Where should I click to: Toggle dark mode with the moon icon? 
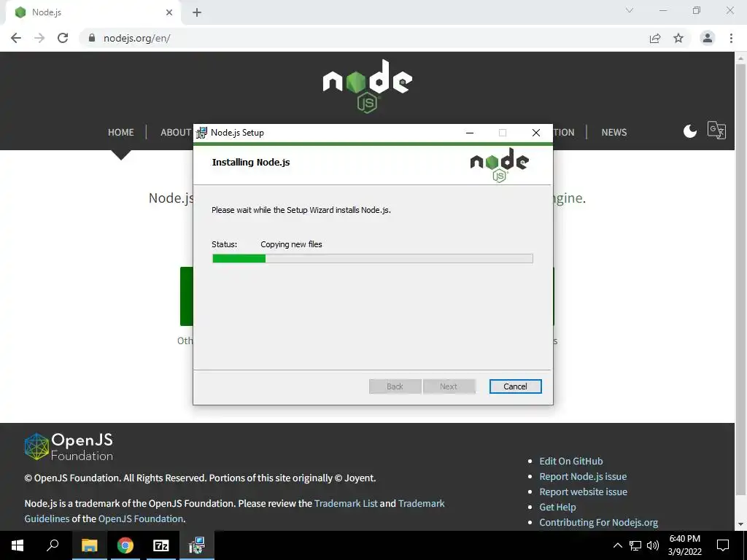(690, 131)
